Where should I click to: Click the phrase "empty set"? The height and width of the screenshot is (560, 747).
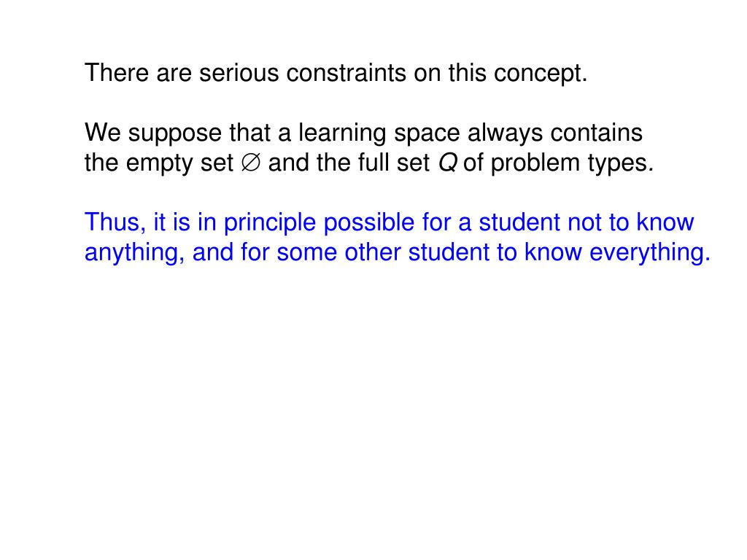click(x=179, y=164)
